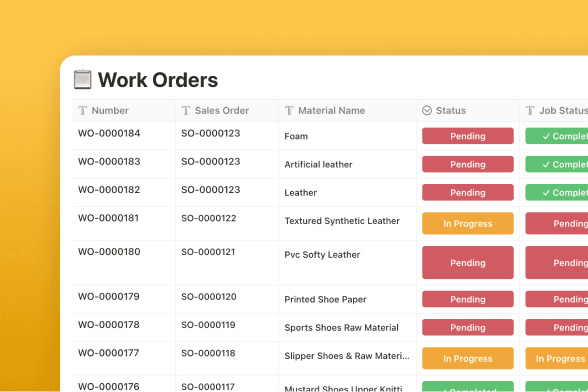
Task: Open the Sales Order column header
Action: tap(227, 111)
